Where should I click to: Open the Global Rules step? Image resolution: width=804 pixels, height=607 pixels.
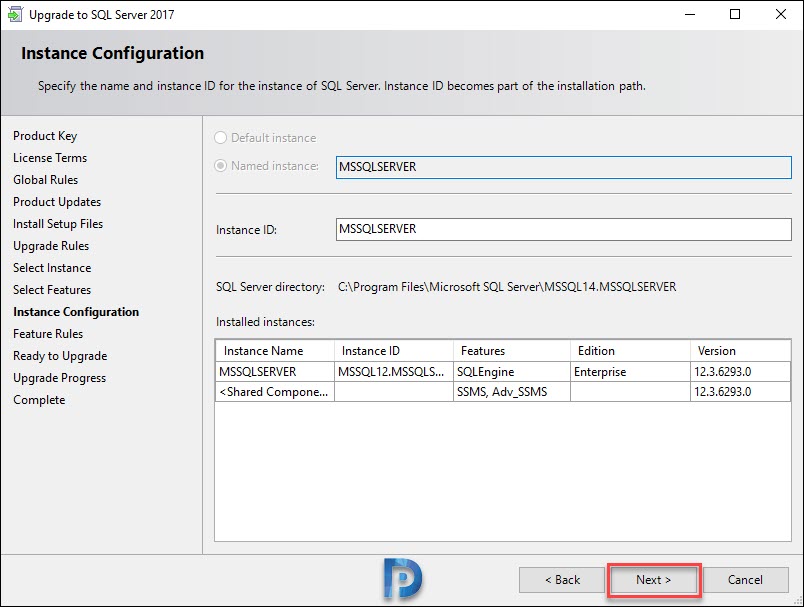(46, 180)
